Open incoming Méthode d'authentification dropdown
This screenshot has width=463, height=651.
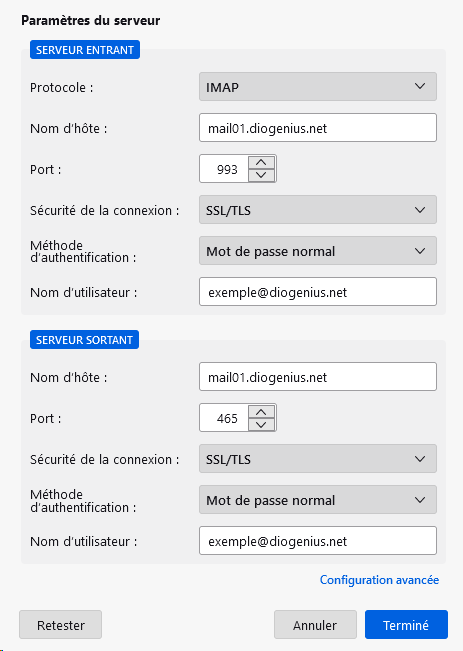coord(318,251)
